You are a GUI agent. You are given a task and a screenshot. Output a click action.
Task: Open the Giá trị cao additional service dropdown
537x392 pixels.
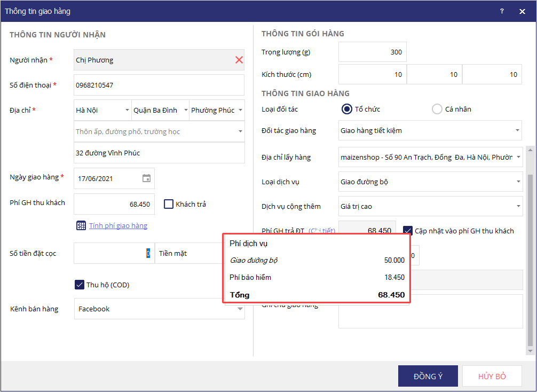tap(430, 206)
